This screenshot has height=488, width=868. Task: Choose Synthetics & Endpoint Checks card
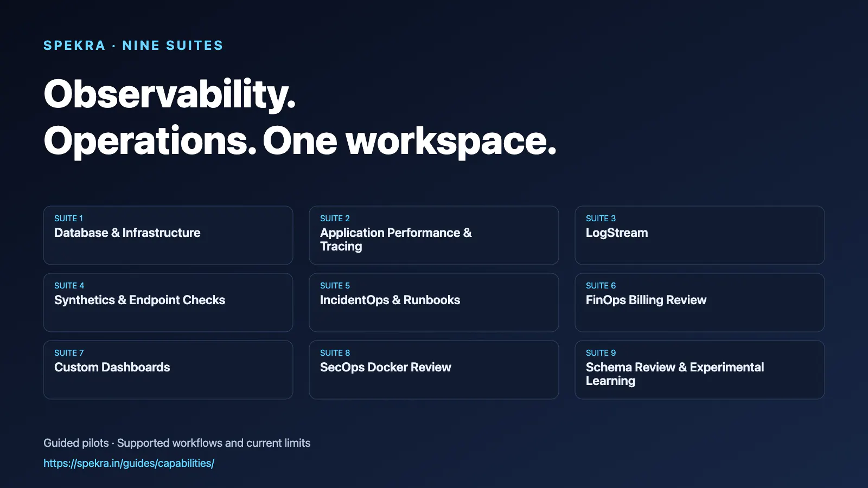168,303
